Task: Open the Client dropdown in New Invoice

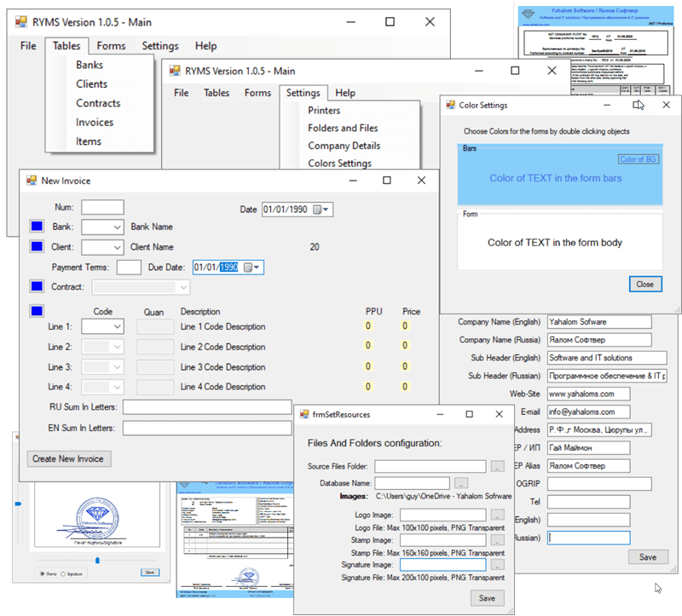Action: click(117, 247)
